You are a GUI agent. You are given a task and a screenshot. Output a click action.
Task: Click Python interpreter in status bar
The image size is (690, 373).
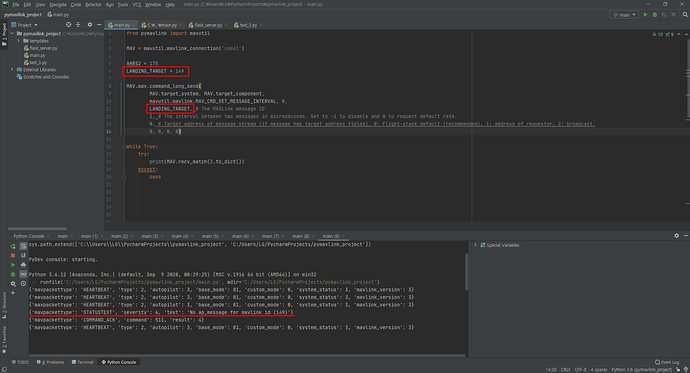pos(642,370)
